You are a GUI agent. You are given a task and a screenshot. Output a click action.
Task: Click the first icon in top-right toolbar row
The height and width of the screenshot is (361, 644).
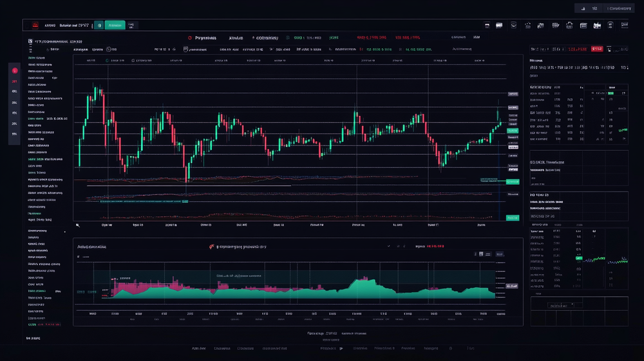488,25
